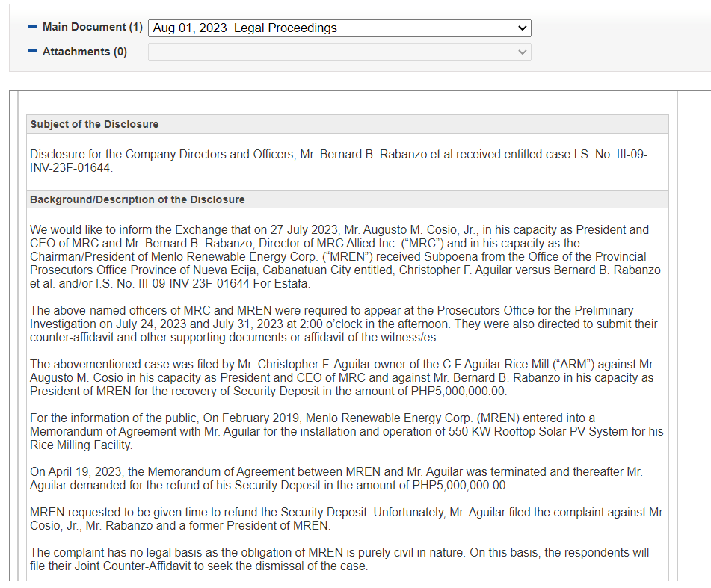Click the "Main Document (1)" label

(93, 27)
